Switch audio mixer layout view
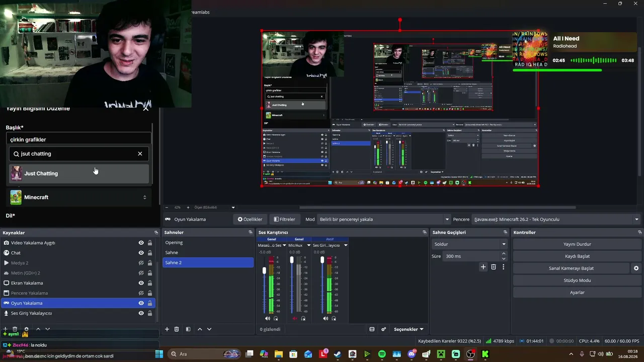This screenshot has height=362, width=644. tap(372, 329)
